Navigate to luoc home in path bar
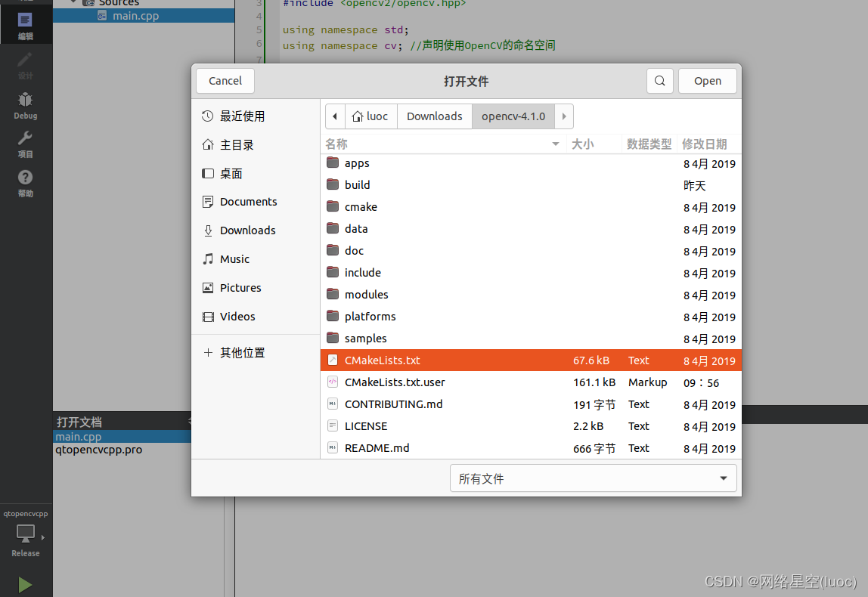Image resolution: width=868 pixels, height=597 pixels. [371, 116]
